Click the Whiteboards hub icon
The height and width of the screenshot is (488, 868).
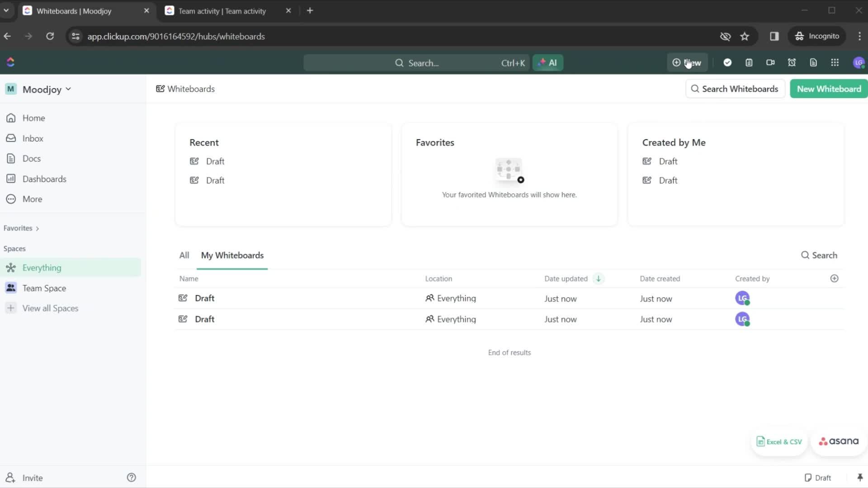pyautogui.click(x=160, y=88)
